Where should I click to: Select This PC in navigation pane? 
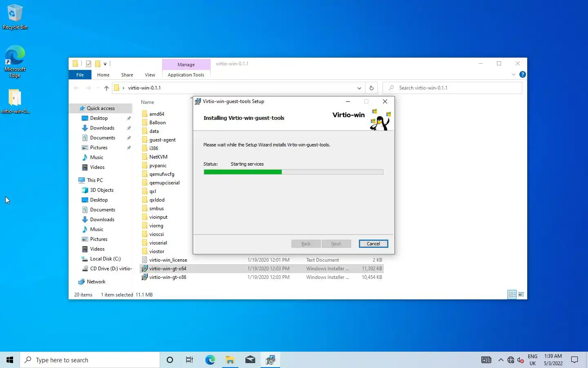click(95, 180)
